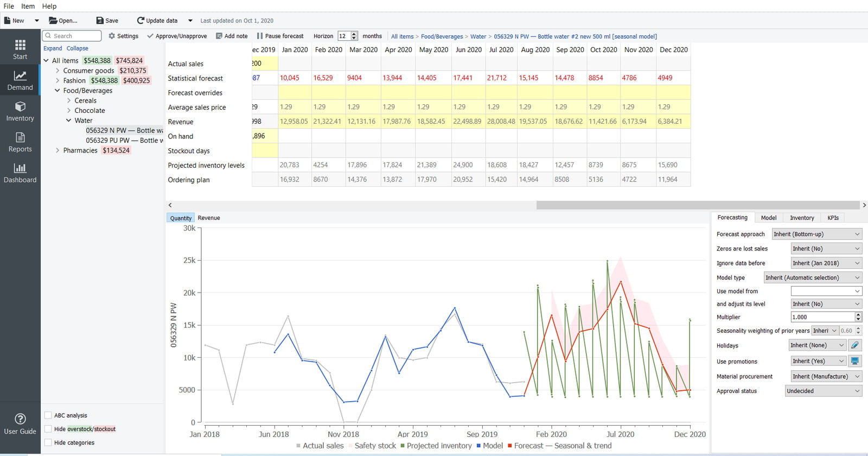Switch to the Inventory tab in panel

coord(802,218)
